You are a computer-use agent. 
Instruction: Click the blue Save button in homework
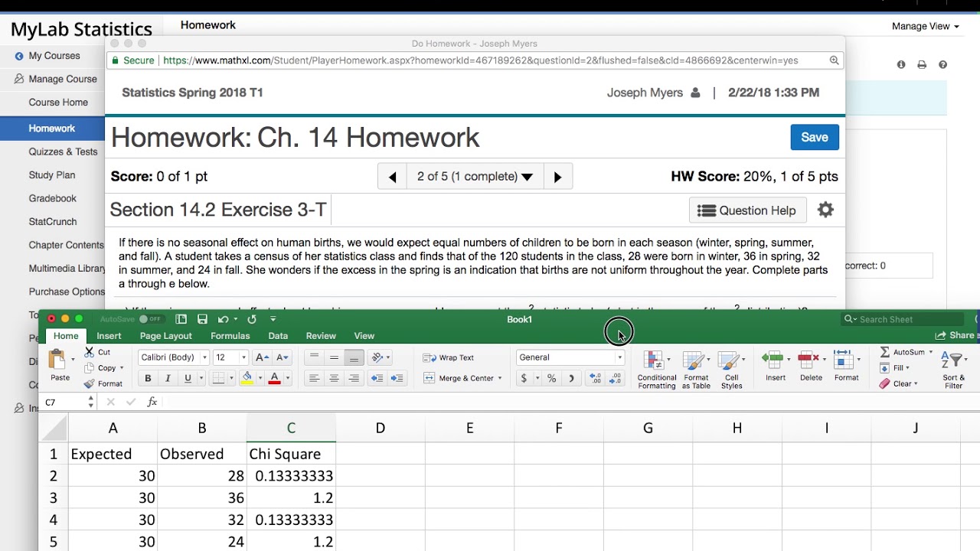[x=815, y=137]
